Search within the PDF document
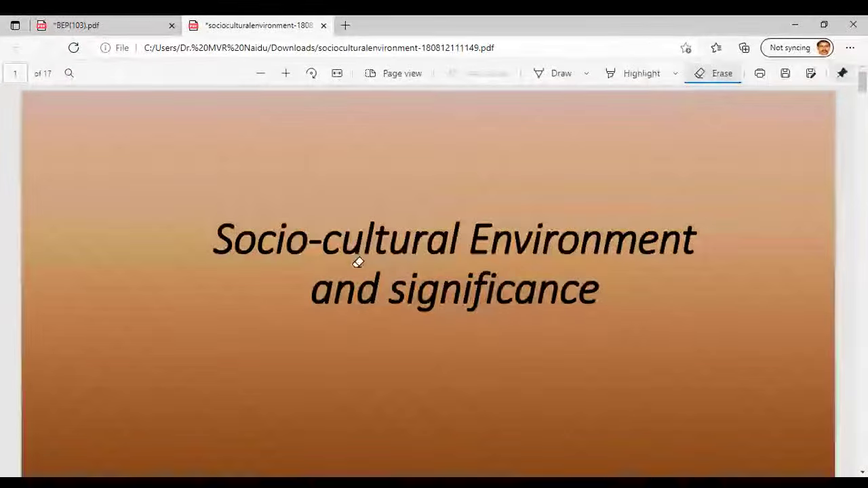 69,73
